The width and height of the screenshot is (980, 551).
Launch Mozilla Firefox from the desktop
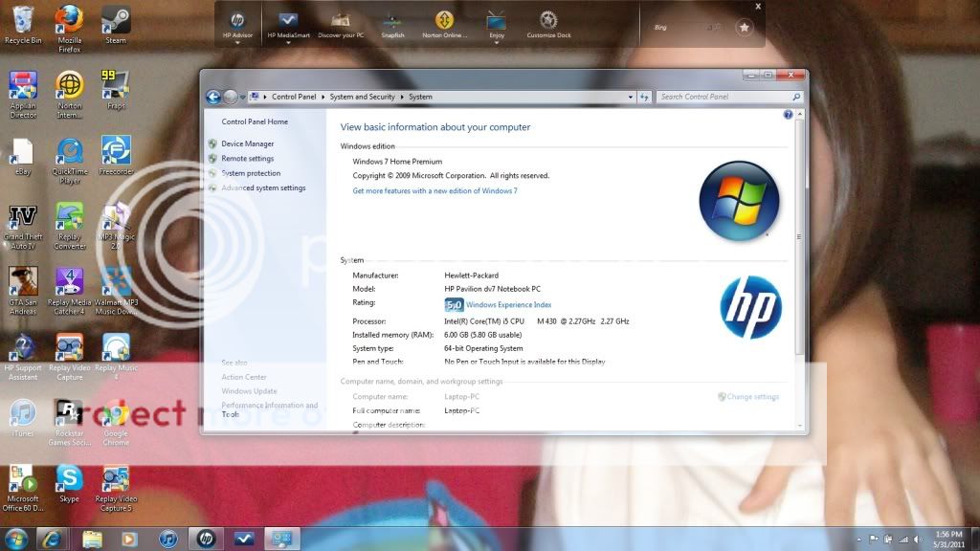[69, 29]
